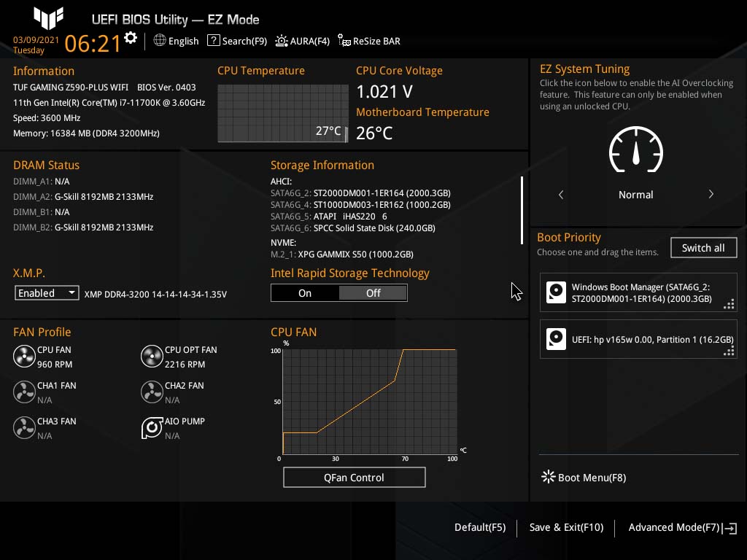Image resolution: width=747 pixels, height=560 pixels.
Task: Select the Windows Boot Manager boot entry
Action: point(638,292)
